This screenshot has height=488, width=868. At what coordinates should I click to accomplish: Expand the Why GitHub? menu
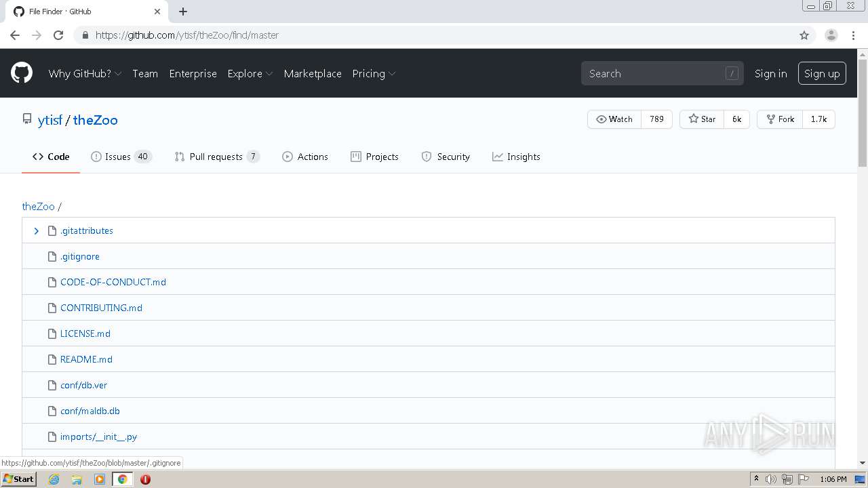pos(85,73)
